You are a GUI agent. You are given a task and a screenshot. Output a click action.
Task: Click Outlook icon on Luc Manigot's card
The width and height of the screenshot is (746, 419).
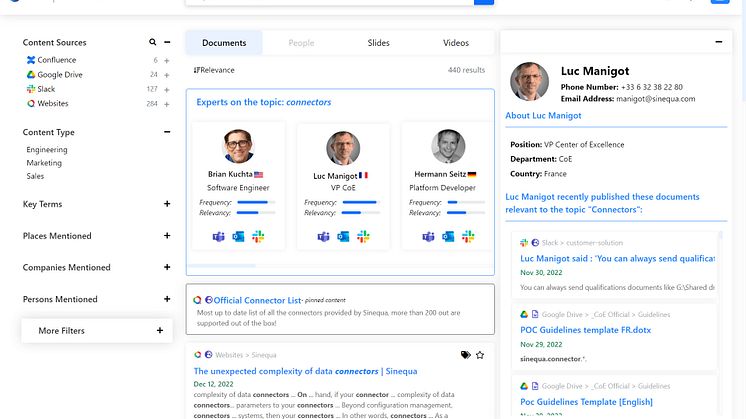click(x=342, y=237)
